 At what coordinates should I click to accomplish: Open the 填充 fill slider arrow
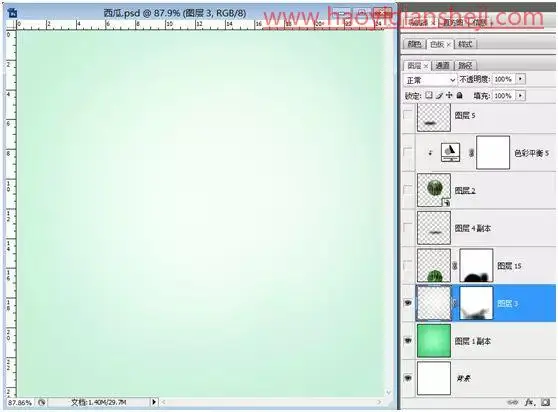[521, 95]
